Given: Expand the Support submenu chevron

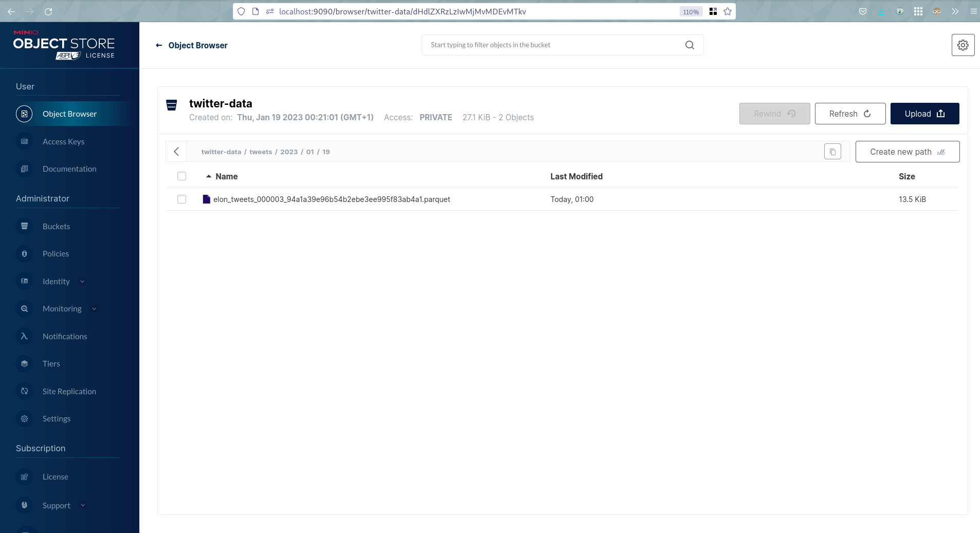Looking at the screenshot, I should [x=83, y=505].
